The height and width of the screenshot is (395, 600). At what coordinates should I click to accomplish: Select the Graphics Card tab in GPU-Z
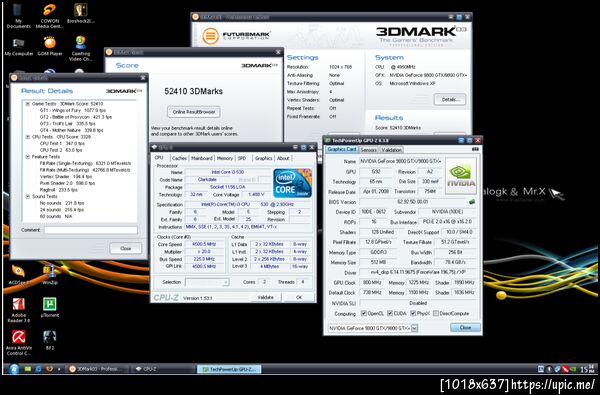pos(342,149)
